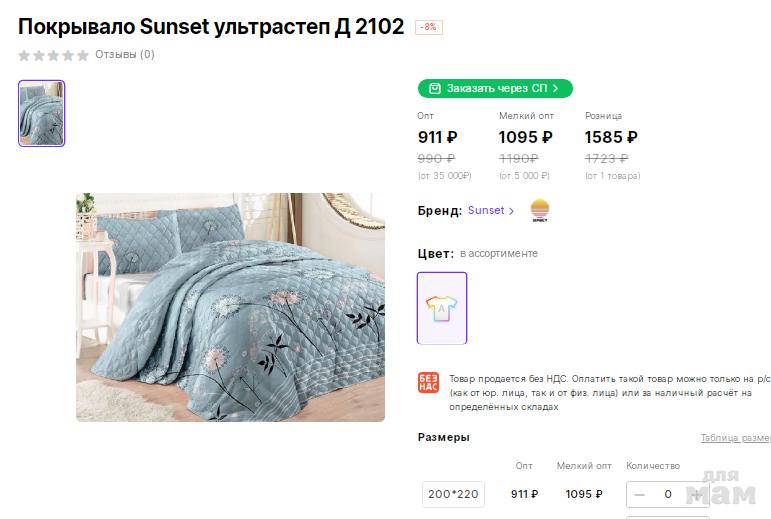Image resolution: width=771 pixels, height=519 pixels.
Task: Click the first rating star
Action: point(25,55)
